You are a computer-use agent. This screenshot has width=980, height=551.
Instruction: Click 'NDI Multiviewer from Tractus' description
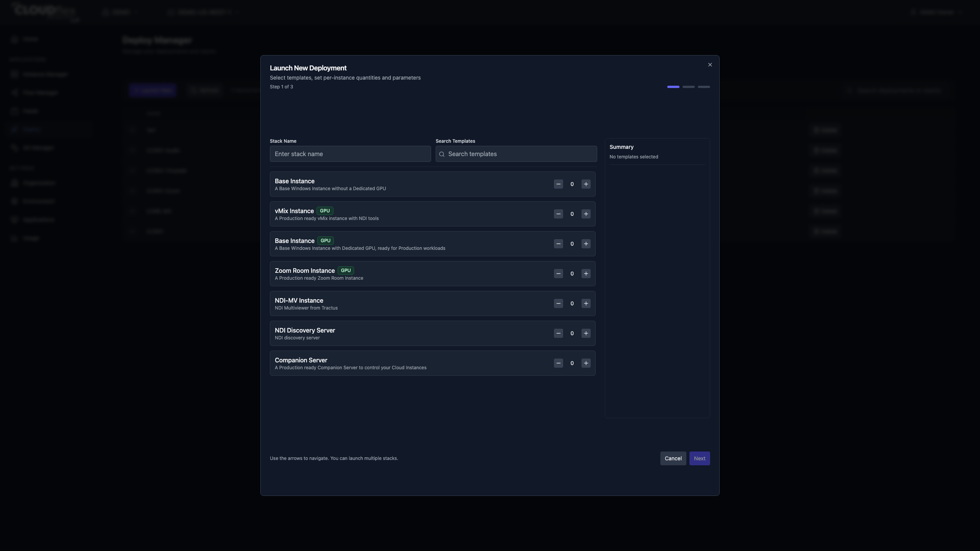[306, 308]
